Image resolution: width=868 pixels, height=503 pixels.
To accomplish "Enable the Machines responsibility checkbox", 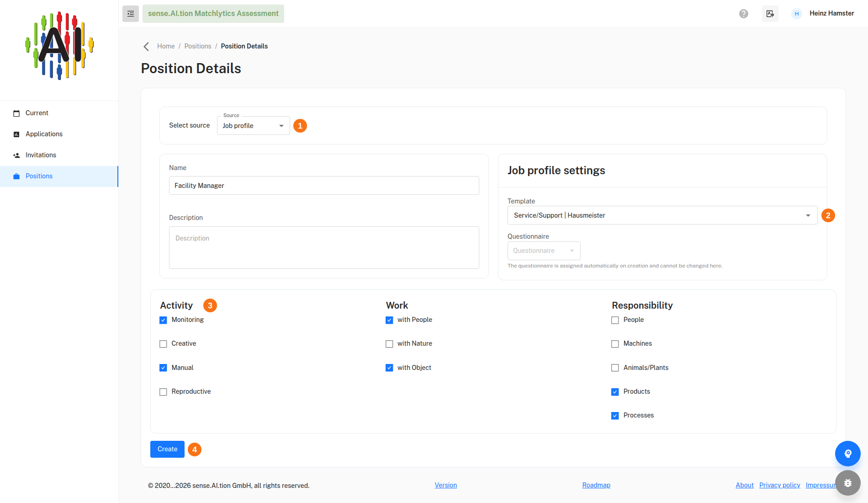I will (615, 344).
